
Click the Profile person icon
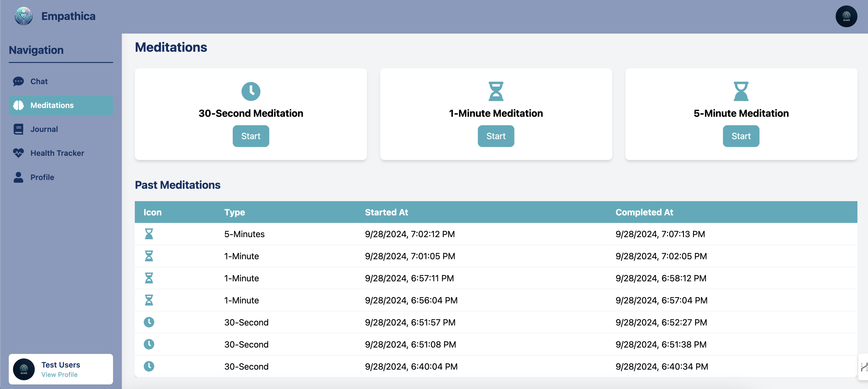click(x=18, y=177)
